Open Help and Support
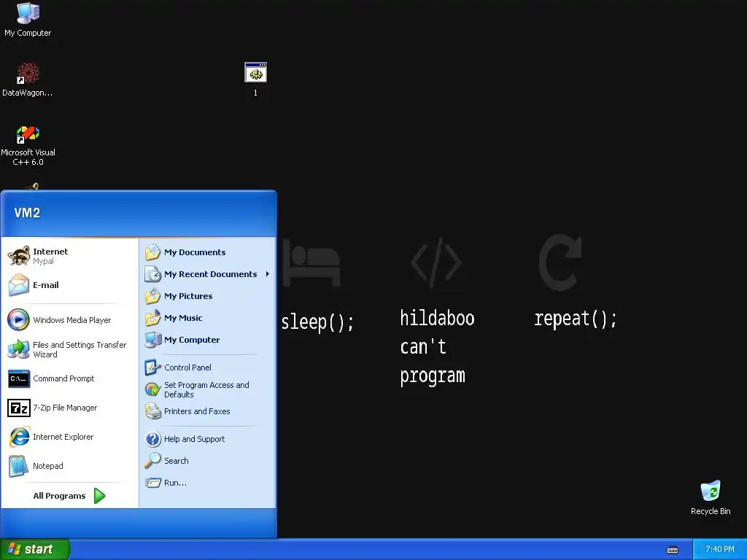This screenshot has height=560, width=747. coord(208,439)
